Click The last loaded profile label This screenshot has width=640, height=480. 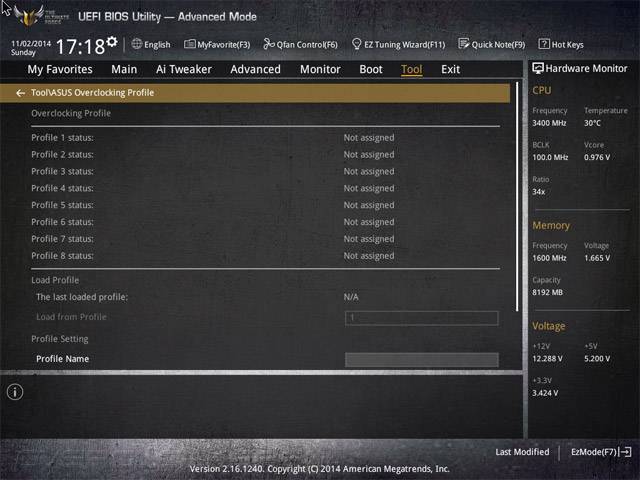pos(82,297)
